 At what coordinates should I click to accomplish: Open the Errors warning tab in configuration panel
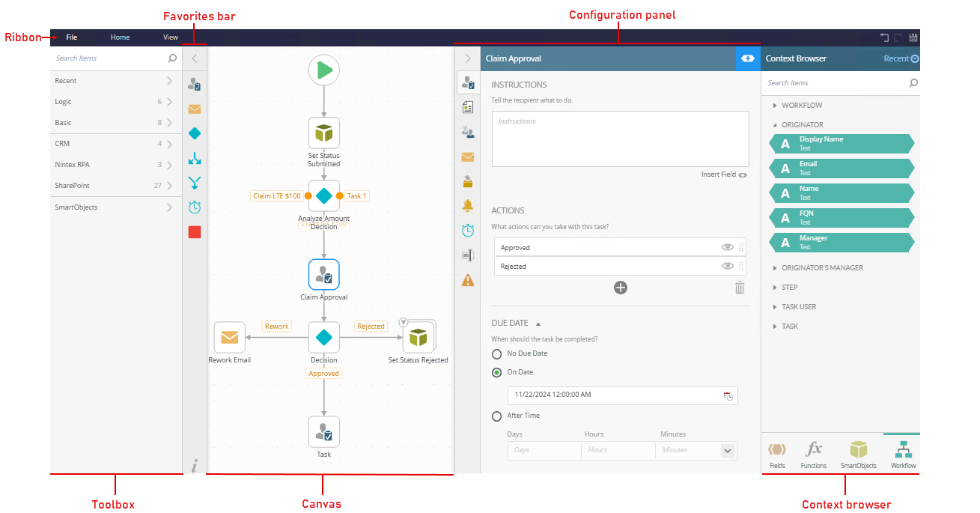pyautogui.click(x=468, y=280)
